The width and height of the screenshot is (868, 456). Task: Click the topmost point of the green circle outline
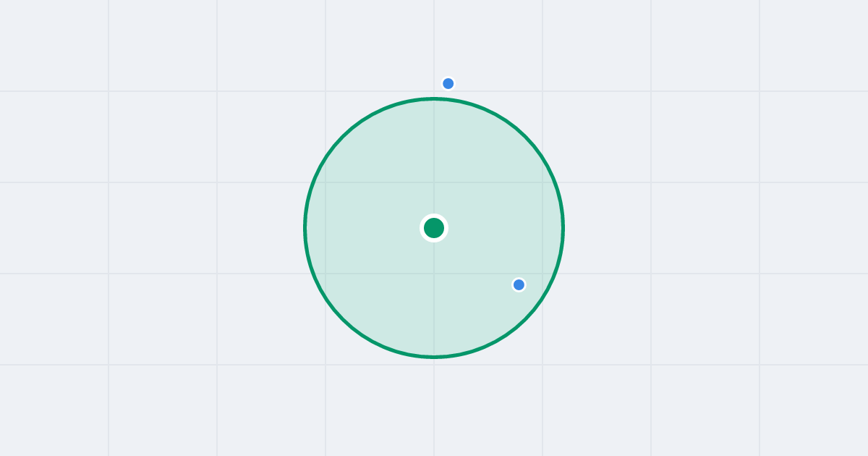434,98
